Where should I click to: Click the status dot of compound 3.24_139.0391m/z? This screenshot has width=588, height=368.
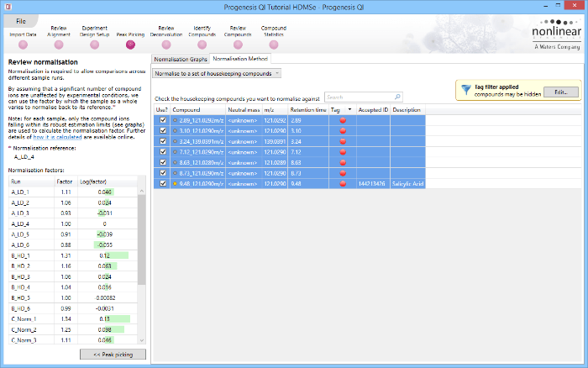(175, 141)
